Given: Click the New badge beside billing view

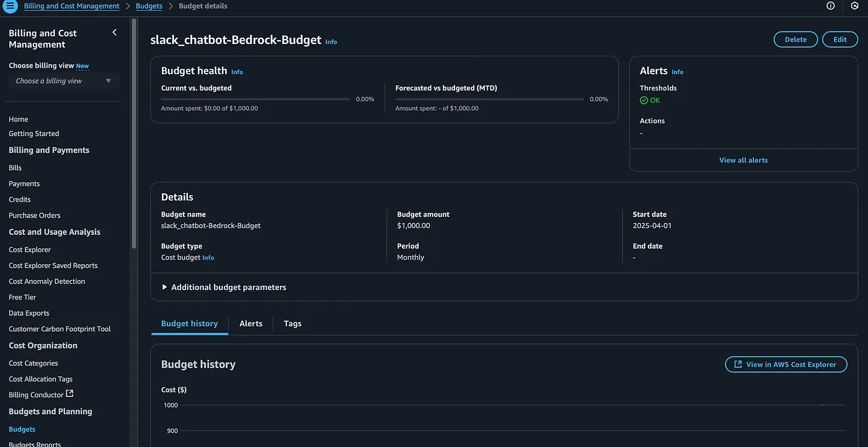Looking at the screenshot, I should [x=82, y=66].
